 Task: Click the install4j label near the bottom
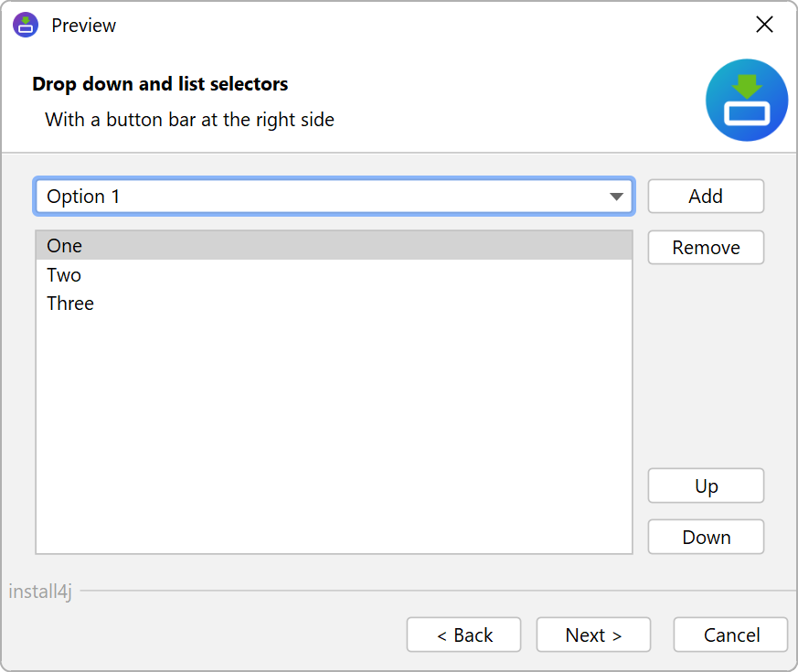click(40, 592)
